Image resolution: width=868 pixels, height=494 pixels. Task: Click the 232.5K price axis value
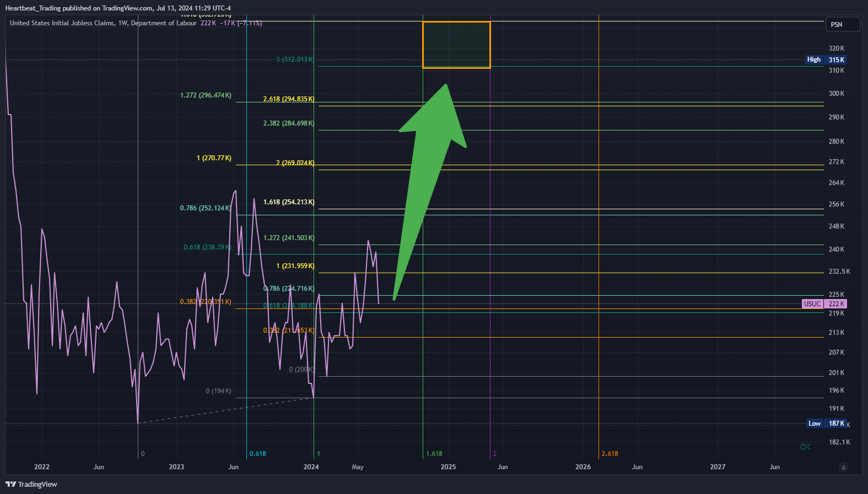(x=839, y=272)
